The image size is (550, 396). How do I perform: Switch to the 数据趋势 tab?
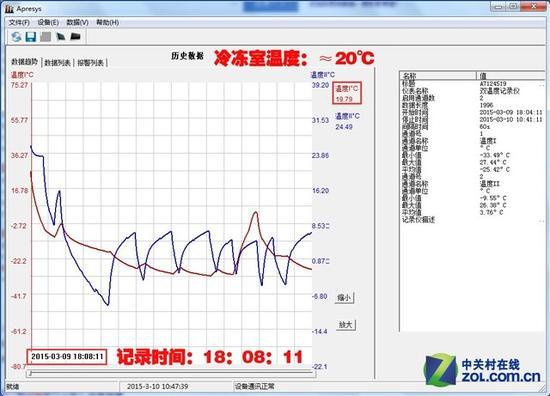coord(24,62)
